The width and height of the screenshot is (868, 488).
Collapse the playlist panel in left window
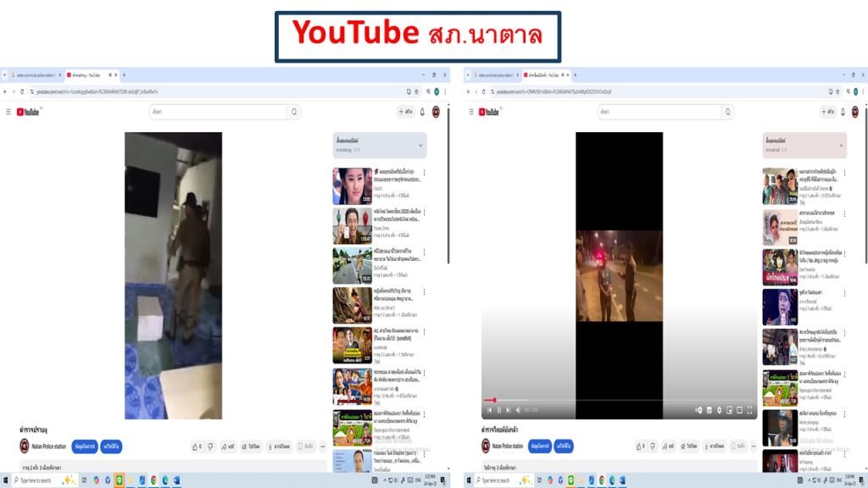pyautogui.click(x=421, y=145)
